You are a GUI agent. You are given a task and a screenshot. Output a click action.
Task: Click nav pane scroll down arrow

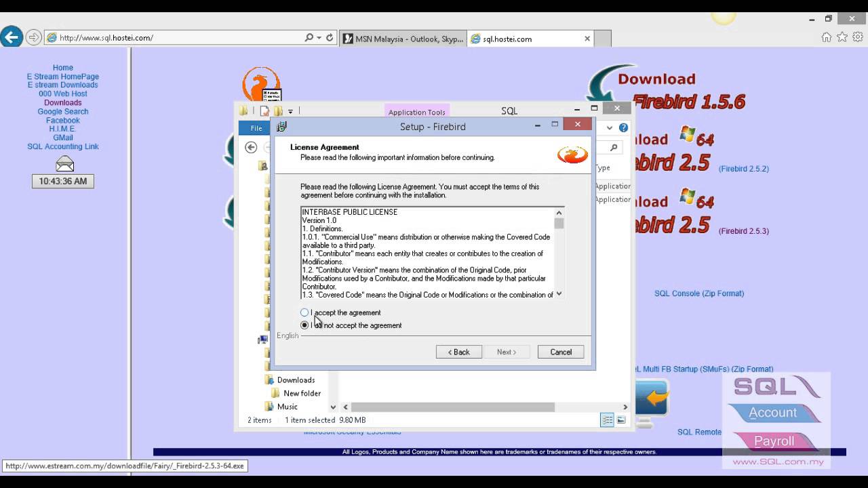(333, 407)
